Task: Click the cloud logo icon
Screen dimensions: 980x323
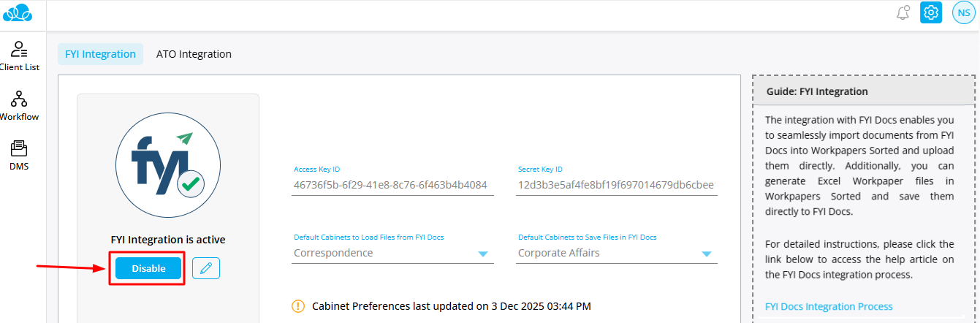Action: [x=18, y=12]
